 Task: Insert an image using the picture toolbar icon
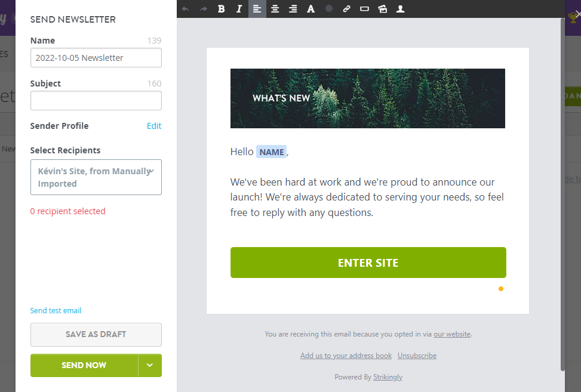click(382, 9)
